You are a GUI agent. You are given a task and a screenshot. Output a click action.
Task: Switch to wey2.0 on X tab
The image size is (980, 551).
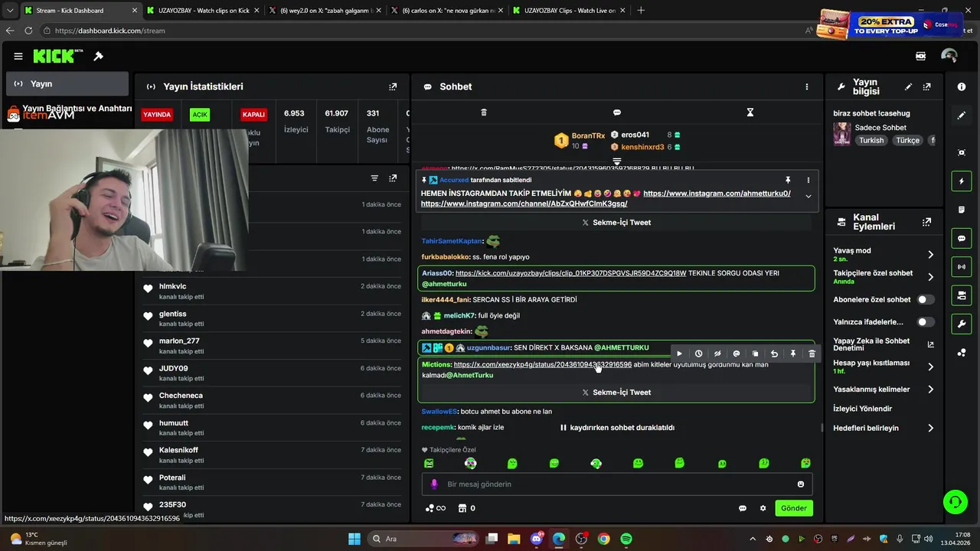coord(325,11)
